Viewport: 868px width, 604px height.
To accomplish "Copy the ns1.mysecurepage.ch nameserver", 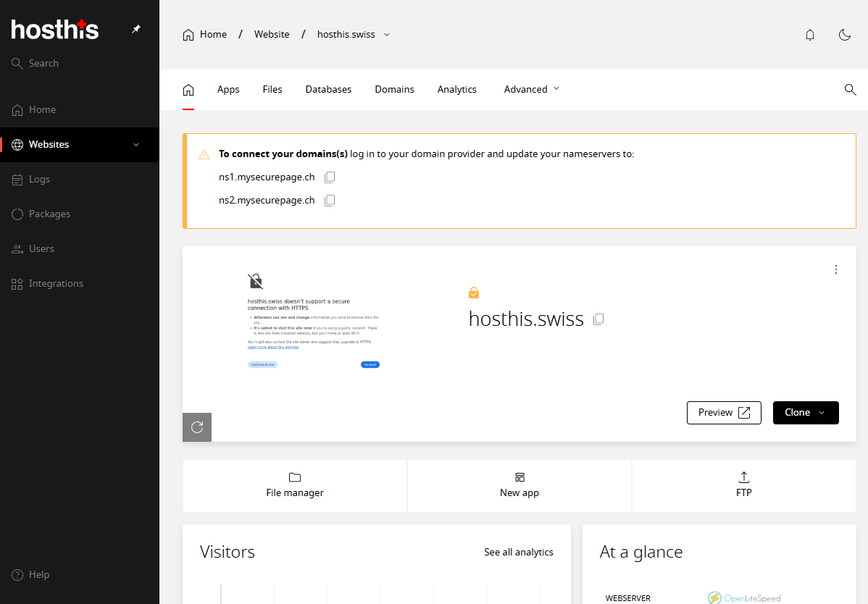I will (330, 177).
